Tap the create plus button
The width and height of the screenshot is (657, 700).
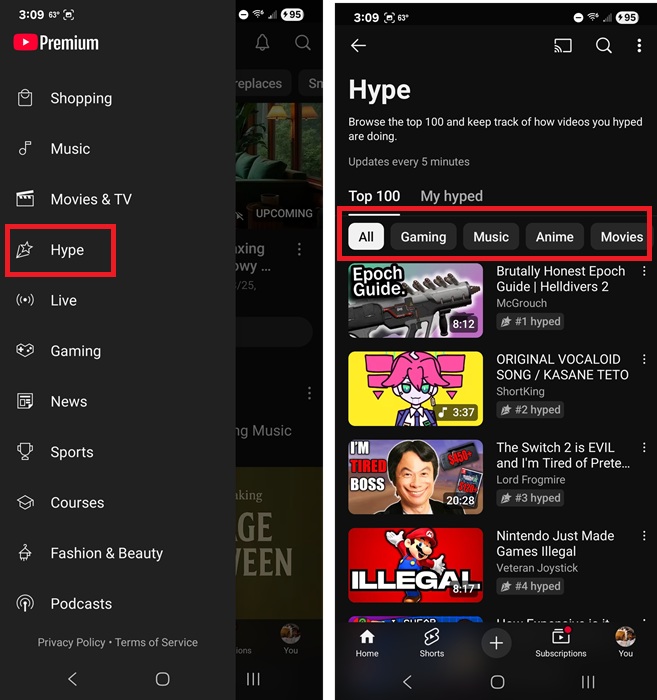click(496, 643)
